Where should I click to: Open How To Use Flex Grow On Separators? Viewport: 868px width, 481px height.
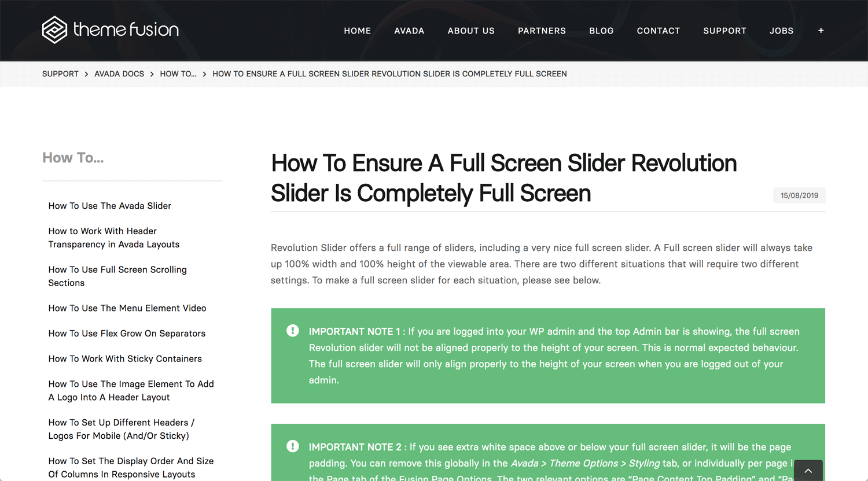coord(127,334)
